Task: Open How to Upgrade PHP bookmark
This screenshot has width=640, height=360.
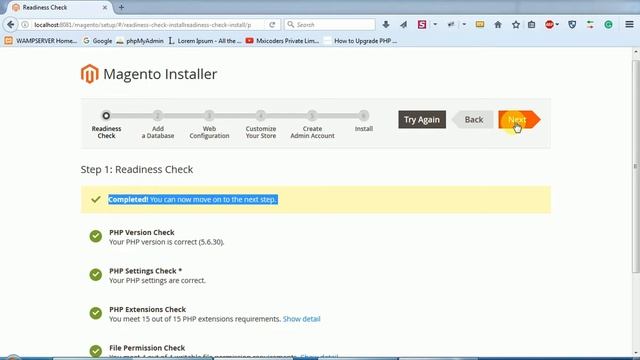Action: [360, 41]
